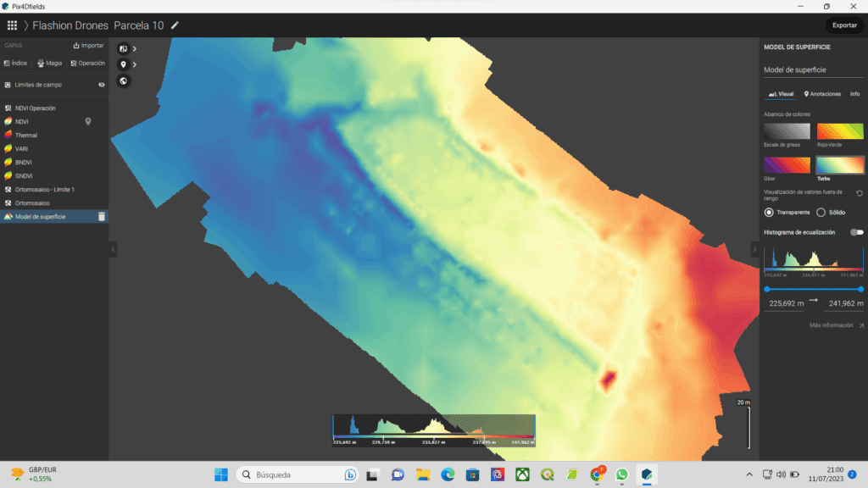Click the globe map view icon

click(124, 81)
